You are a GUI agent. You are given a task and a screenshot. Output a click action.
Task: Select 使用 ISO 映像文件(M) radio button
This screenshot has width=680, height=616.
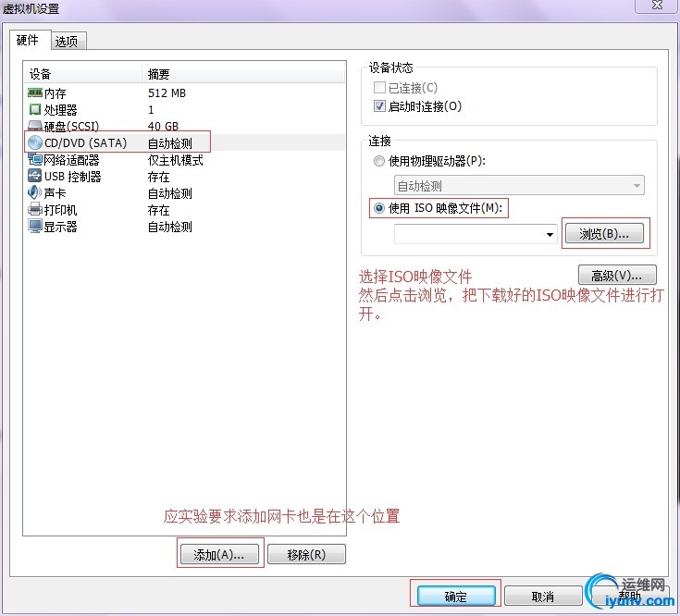coord(379,208)
